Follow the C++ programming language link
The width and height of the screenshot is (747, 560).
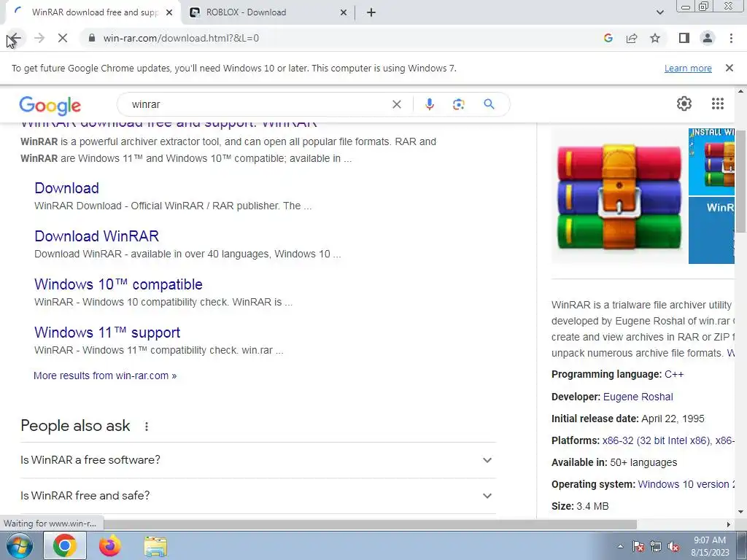coord(674,374)
